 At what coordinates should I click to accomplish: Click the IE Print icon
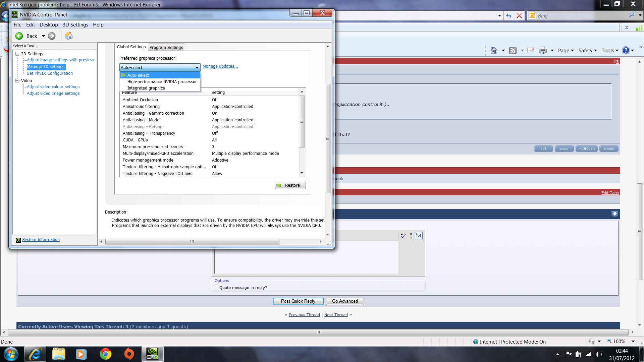coord(543,50)
